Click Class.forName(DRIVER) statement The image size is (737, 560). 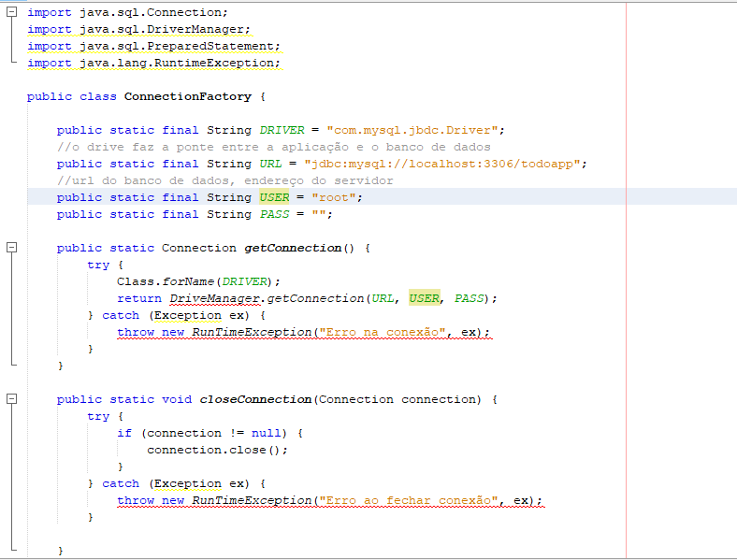click(x=198, y=281)
